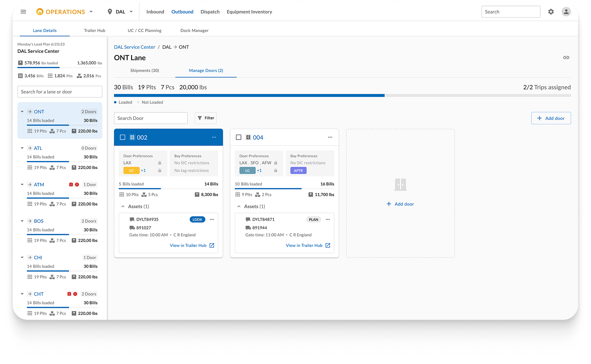
Task: Collapse the ATL lane row
Action: point(22,148)
